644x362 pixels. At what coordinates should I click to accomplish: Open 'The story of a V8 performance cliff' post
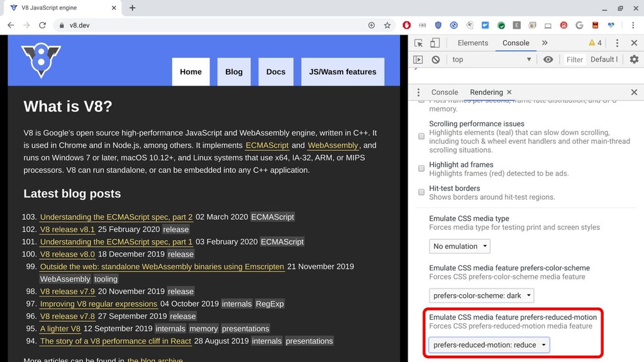tap(116, 341)
